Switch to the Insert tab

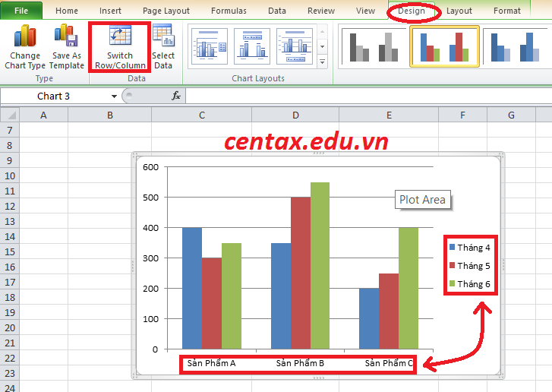coord(110,11)
